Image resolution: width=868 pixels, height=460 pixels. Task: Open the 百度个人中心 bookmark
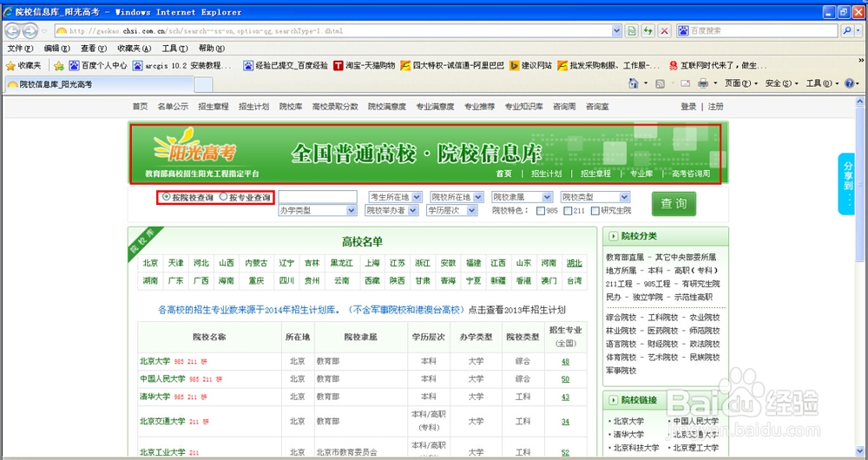pos(98,66)
